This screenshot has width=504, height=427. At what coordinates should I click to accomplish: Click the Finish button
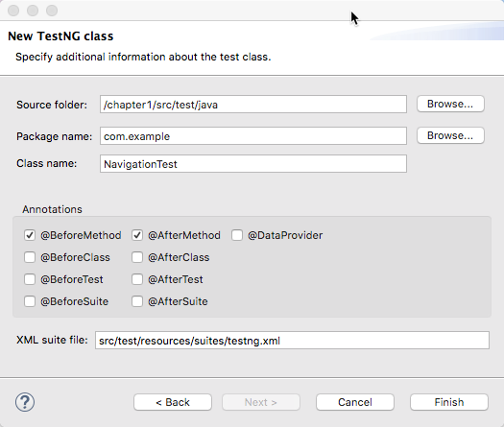449,402
